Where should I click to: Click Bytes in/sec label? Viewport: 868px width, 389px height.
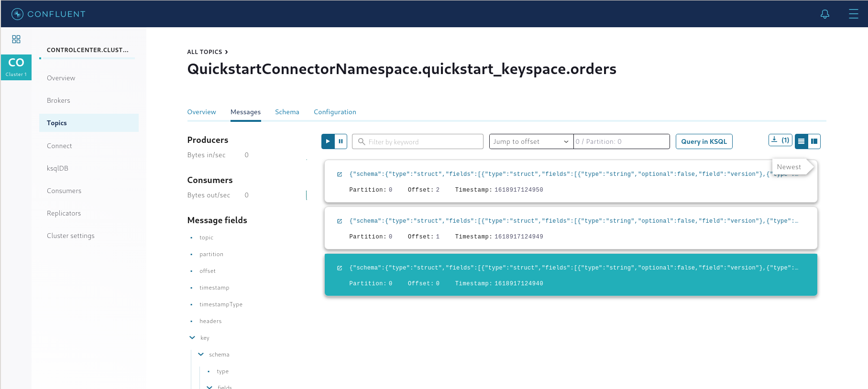point(206,155)
